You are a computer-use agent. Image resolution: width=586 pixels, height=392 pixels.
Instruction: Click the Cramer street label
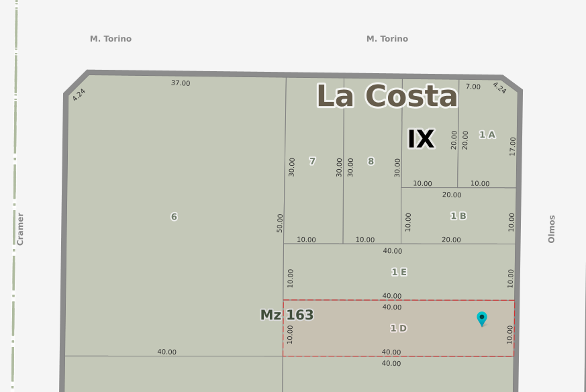point(20,229)
